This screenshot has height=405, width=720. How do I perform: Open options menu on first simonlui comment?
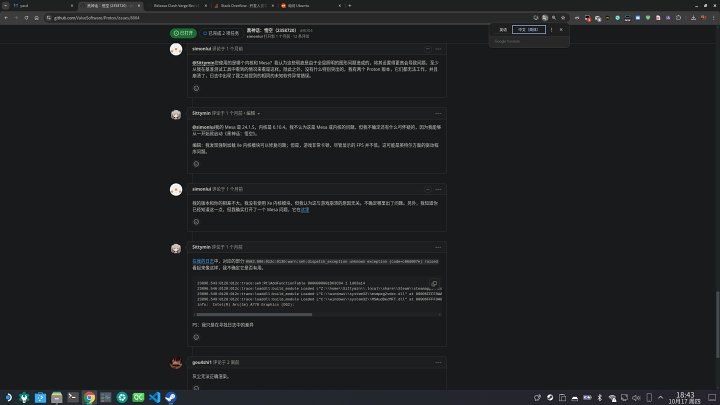click(438, 49)
